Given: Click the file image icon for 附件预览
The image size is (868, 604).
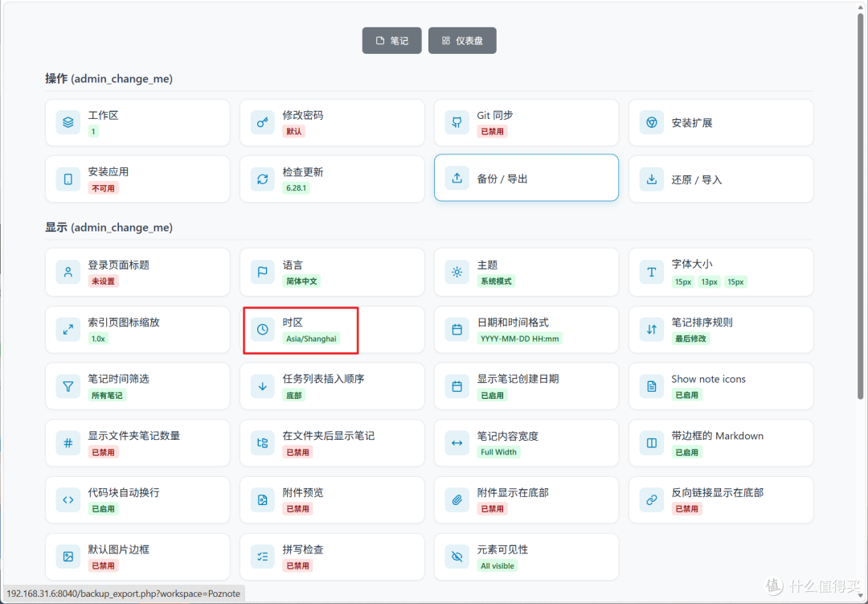Looking at the screenshot, I should coord(262,499).
